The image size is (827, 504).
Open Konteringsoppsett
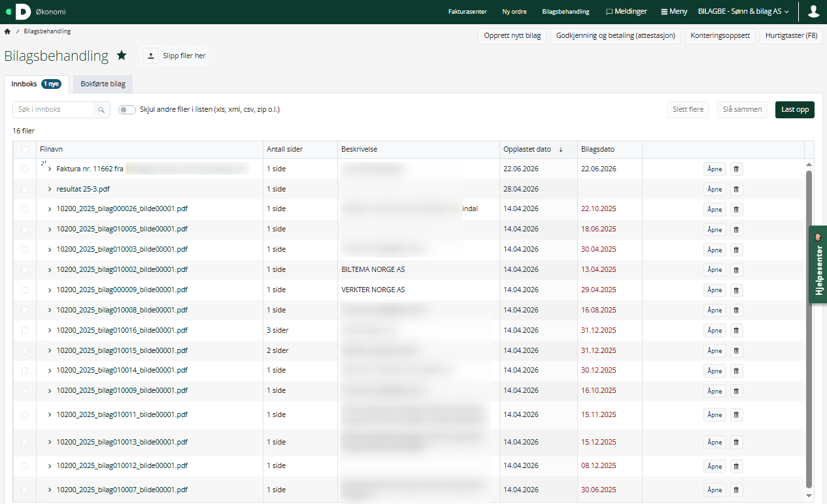pyautogui.click(x=721, y=36)
